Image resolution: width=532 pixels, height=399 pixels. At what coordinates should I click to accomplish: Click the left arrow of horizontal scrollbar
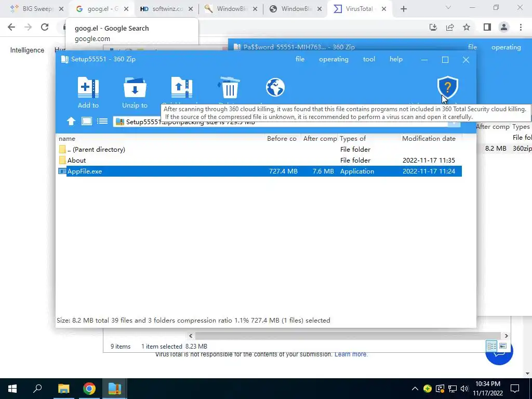tap(191, 336)
